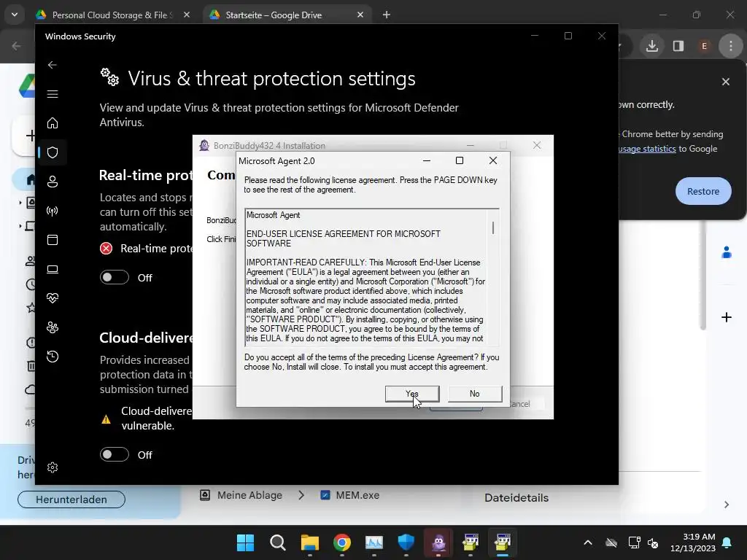Image resolution: width=747 pixels, height=560 pixels.
Task: Open Chrome three-dot menu
Action: [x=731, y=46]
